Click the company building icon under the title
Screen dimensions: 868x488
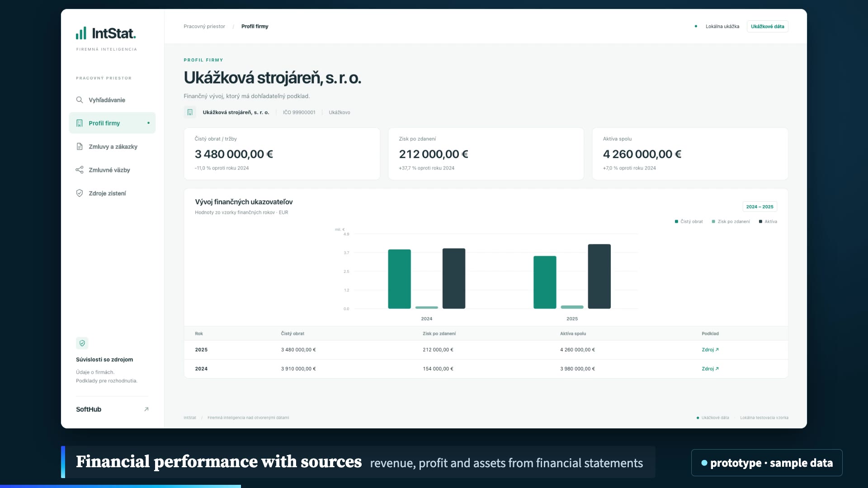(x=190, y=112)
